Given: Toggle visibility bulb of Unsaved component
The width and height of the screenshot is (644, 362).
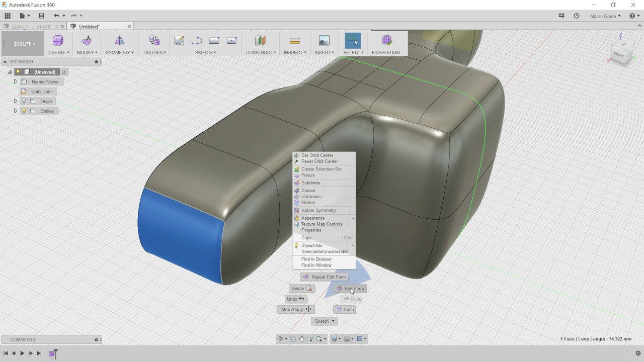Looking at the screenshot, I should click(18, 72).
